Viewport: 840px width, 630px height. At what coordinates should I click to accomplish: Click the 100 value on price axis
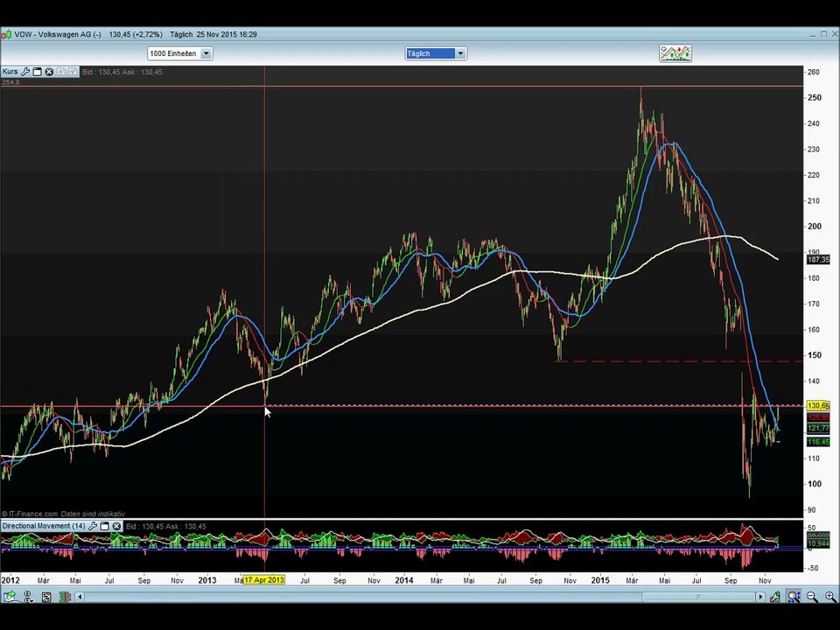pyautogui.click(x=815, y=484)
